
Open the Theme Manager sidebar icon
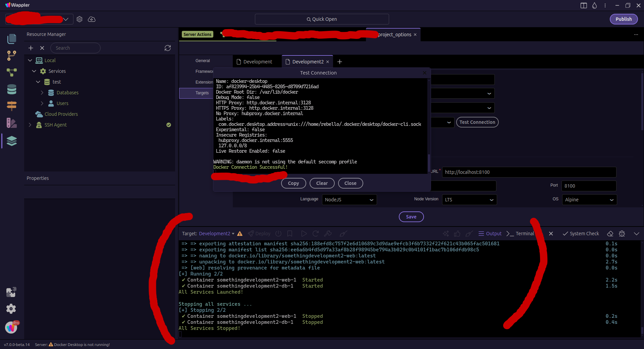point(12,123)
